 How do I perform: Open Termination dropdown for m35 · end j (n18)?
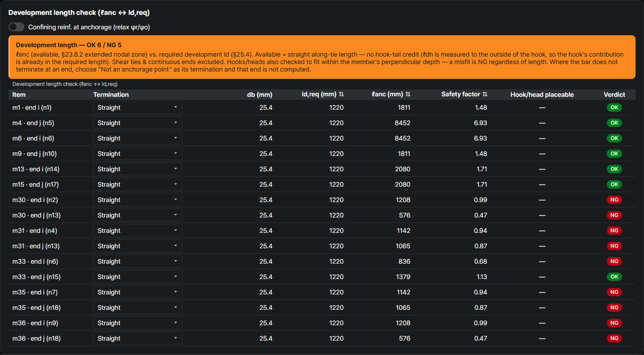click(x=137, y=307)
